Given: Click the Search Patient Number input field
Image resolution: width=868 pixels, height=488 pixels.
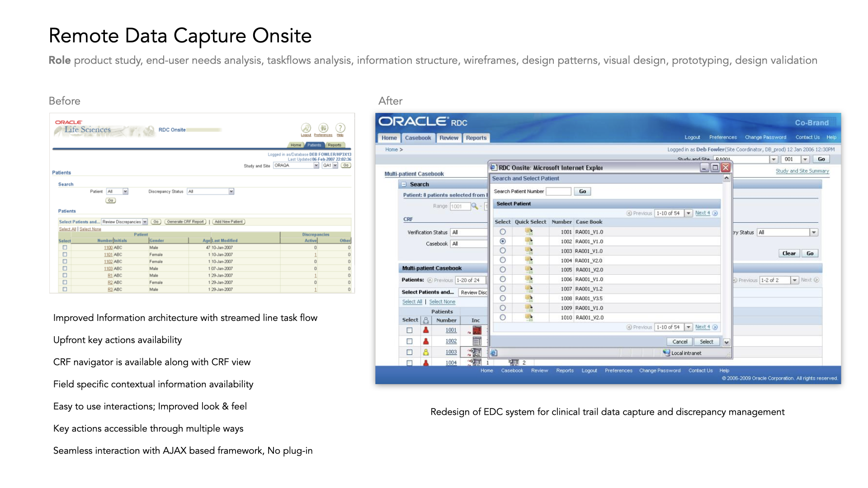Looking at the screenshot, I should [558, 192].
